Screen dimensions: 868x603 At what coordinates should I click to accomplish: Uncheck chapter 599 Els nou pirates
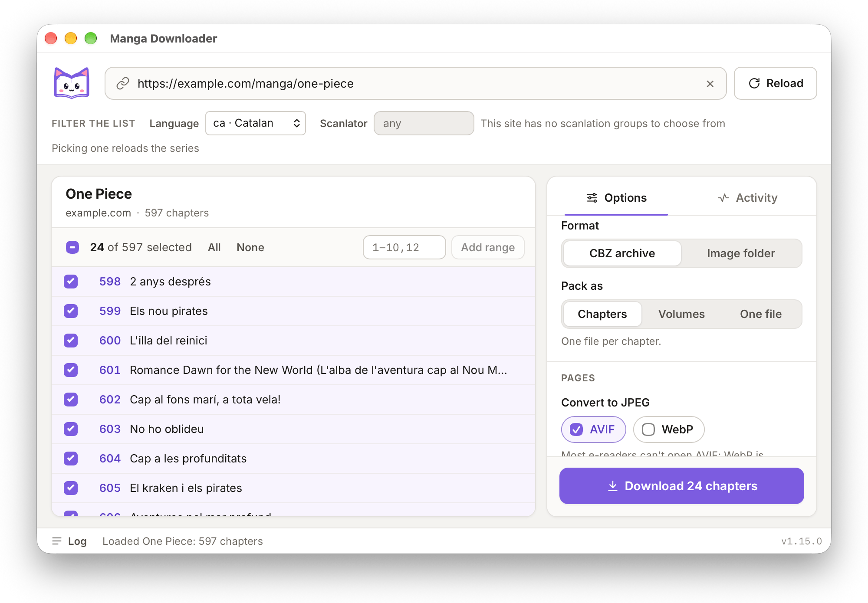(71, 311)
